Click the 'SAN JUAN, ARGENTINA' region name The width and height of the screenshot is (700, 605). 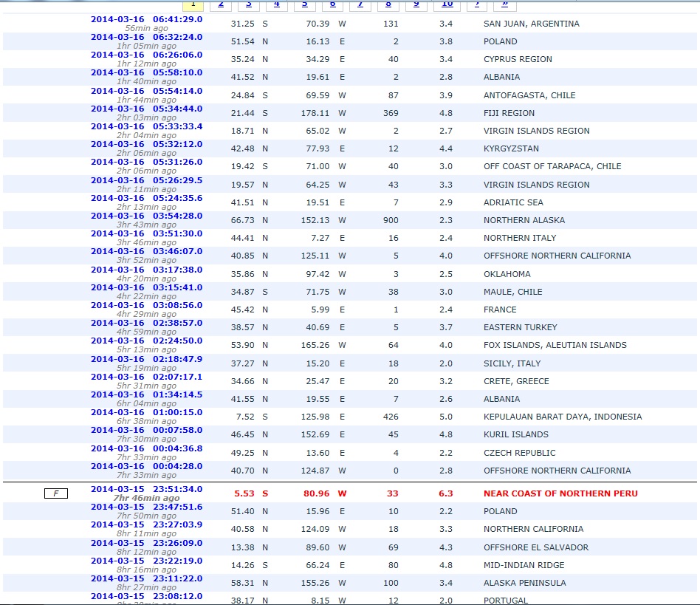[x=531, y=24]
